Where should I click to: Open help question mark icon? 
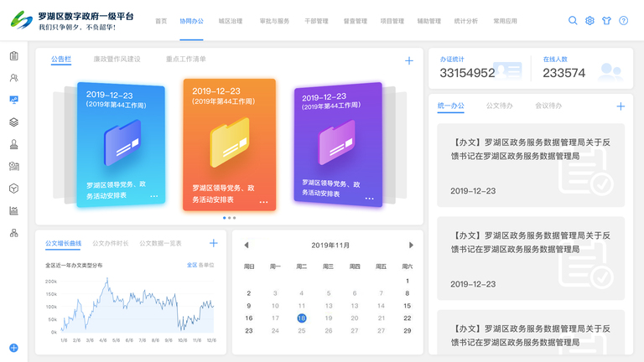[x=624, y=20]
